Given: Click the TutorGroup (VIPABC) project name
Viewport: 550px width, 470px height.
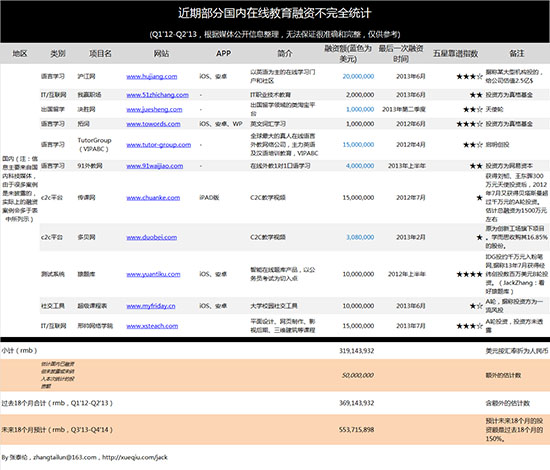Looking at the screenshot, I should point(94,145).
